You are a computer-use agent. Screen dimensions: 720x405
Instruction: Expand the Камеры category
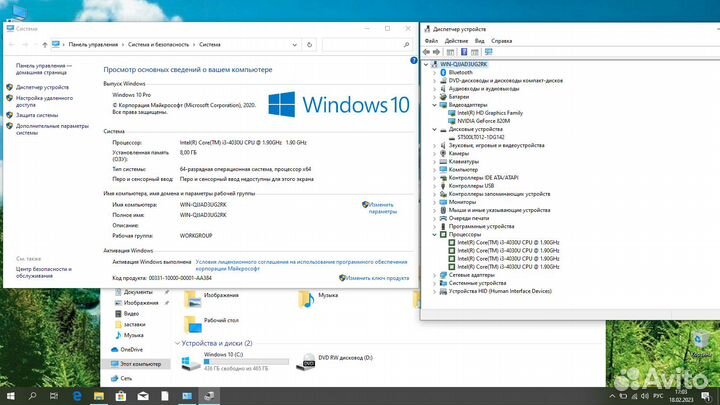[x=434, y=153]
